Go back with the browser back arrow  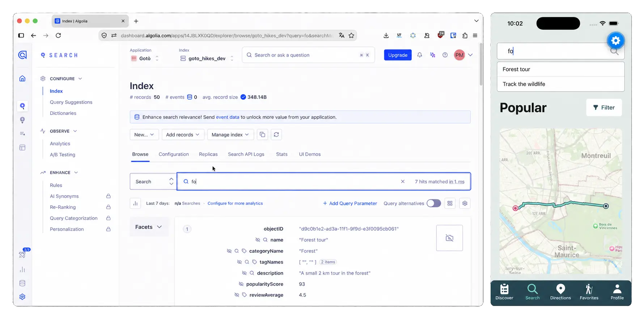[34, 35]
